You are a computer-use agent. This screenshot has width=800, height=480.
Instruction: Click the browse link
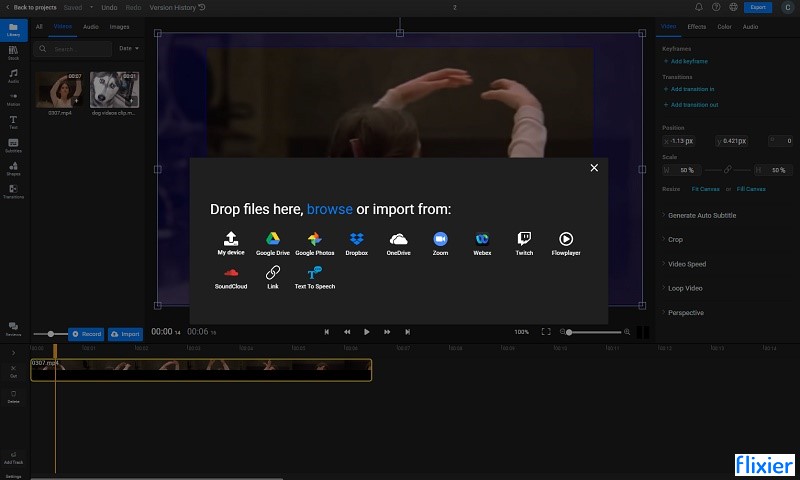pos(330,209)
